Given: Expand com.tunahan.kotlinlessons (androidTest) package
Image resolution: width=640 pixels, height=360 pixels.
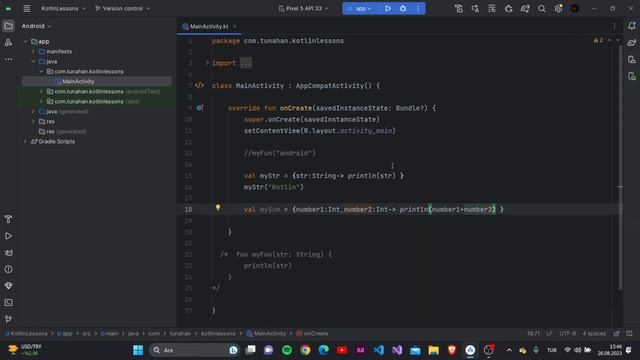Looking at the screenshot, I should coord(42,91).
